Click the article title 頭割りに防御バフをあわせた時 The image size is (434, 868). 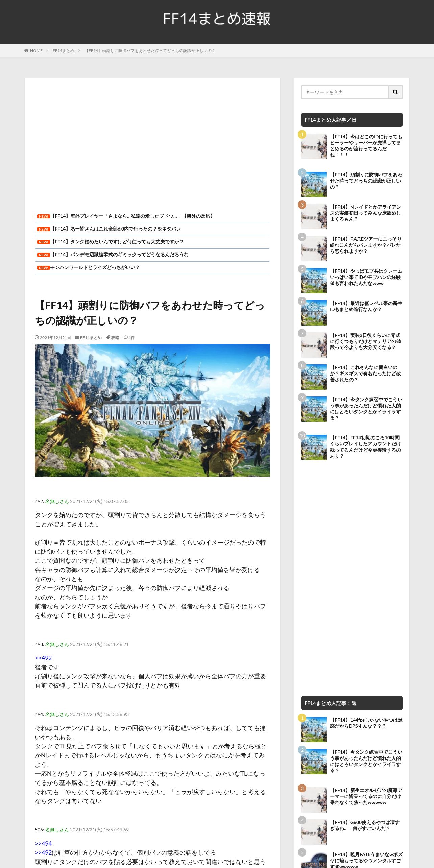pos(150,313)
